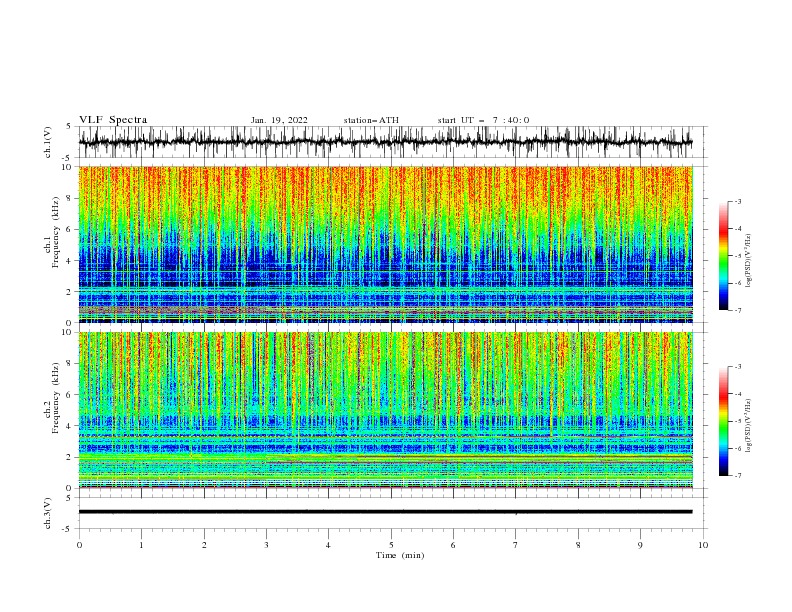Select the "start UT = 7 :40: 0" text
Screen dimensions: 792x612
[483, 120]
